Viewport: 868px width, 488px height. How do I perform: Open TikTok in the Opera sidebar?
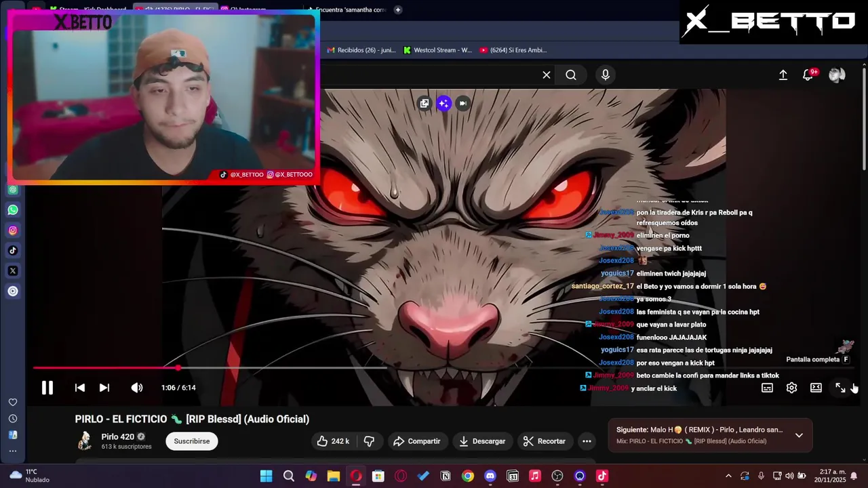(x=13, y=251)
